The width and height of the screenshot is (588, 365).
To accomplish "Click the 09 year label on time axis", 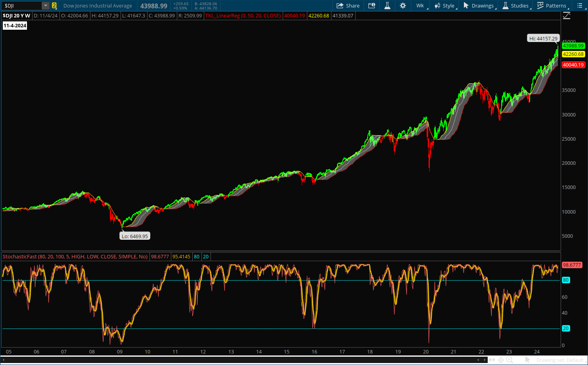I will point(120,352).
